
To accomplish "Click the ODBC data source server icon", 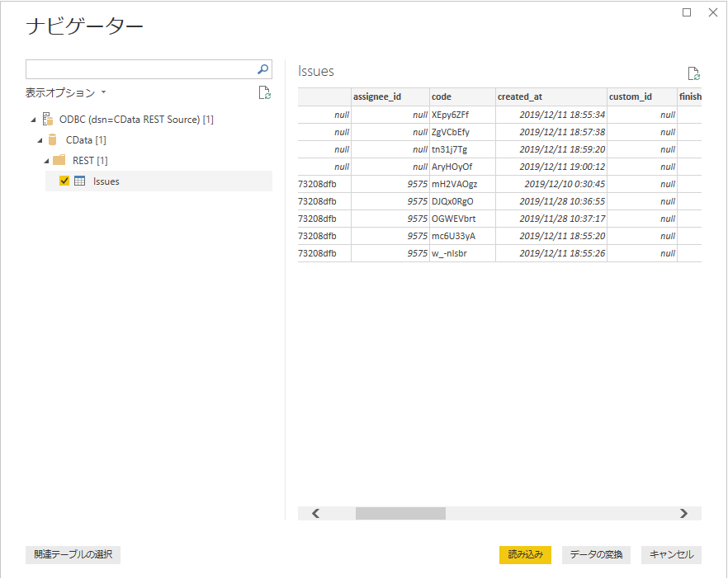I will [x=47, y=120].
